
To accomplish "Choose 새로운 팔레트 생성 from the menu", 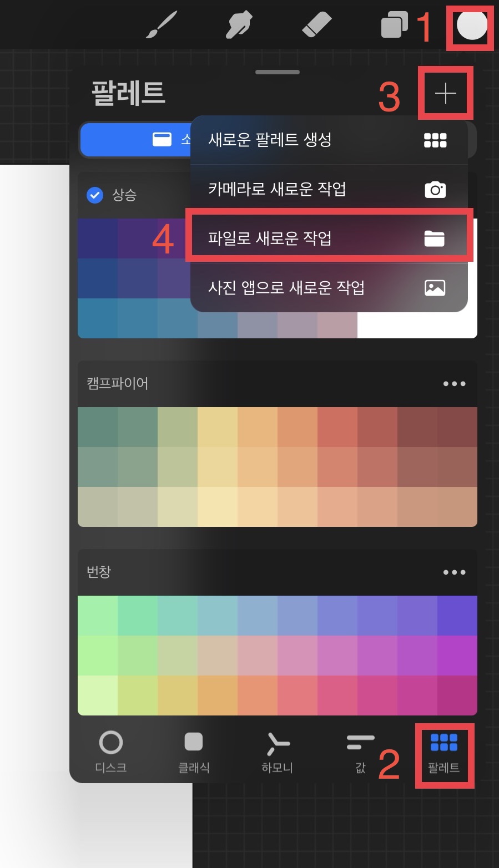I will point(329,140).
